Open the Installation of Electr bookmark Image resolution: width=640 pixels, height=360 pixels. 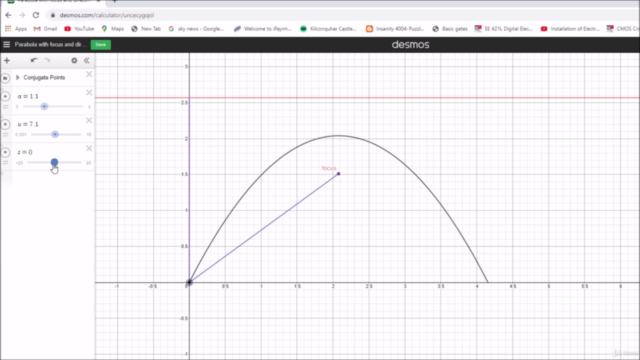pos(570,29)
